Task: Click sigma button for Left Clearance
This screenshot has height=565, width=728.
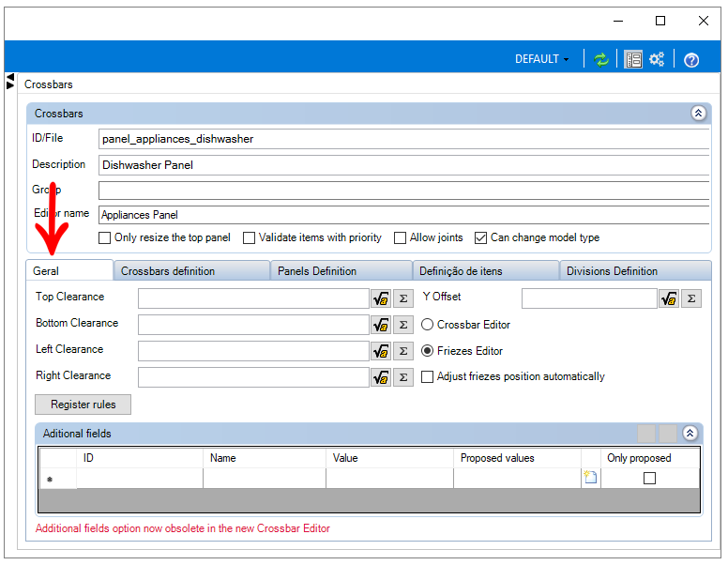Action: (403, 351)
